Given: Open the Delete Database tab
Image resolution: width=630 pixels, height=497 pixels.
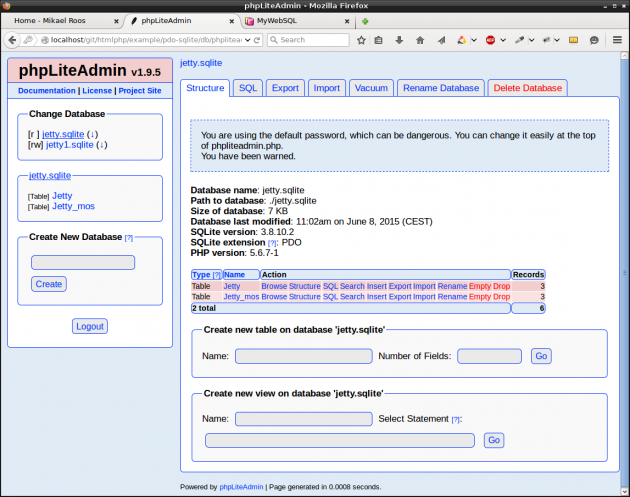Looking at the screenshot, I should (528, 88).
